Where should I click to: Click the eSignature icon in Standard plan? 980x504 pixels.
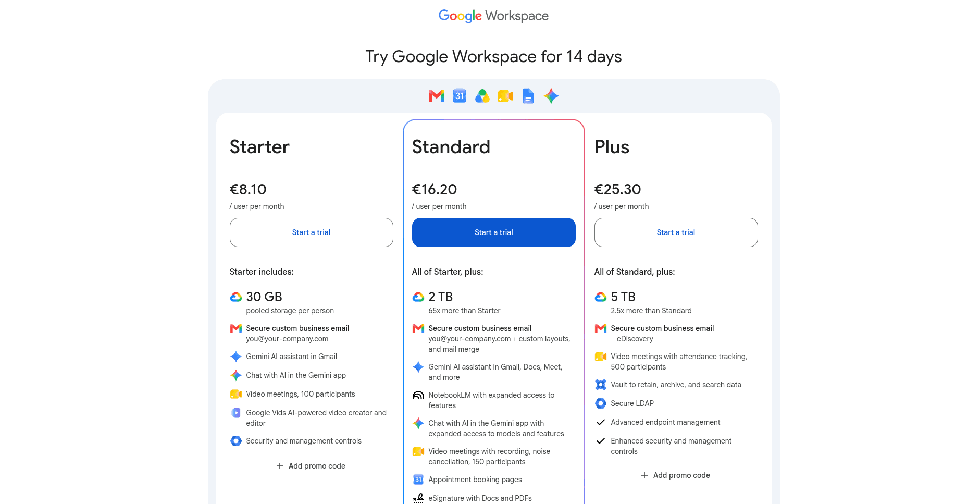pyautogui.click(x=418, y=498)
